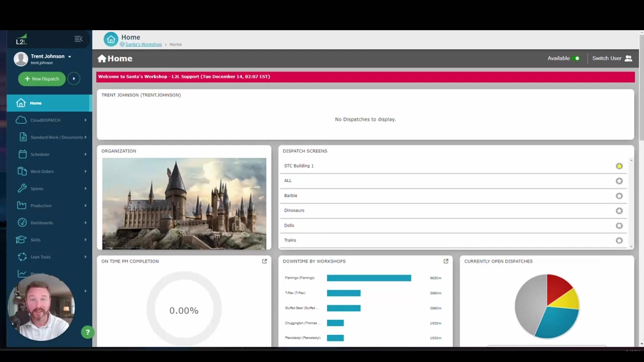Open the Trent Johnson user dropdown arrow
644x362 pixels.
point(69,57)
